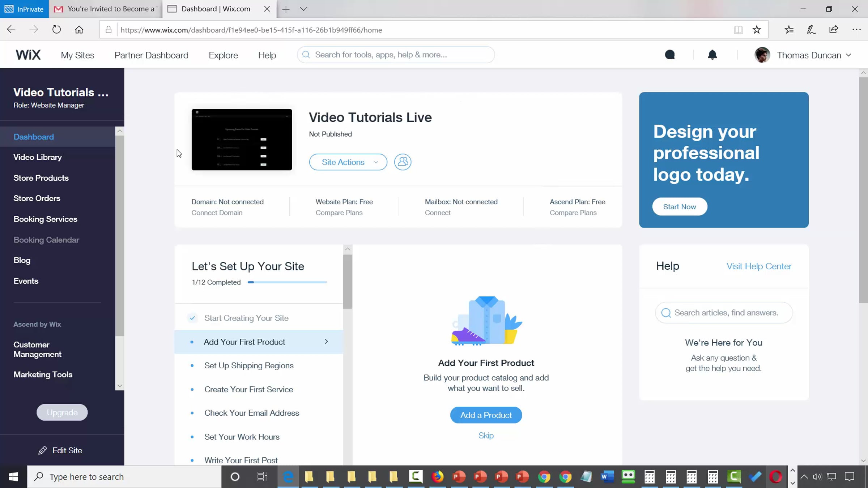
Task: Click the Add a Product button
Action: pos(486,415)
